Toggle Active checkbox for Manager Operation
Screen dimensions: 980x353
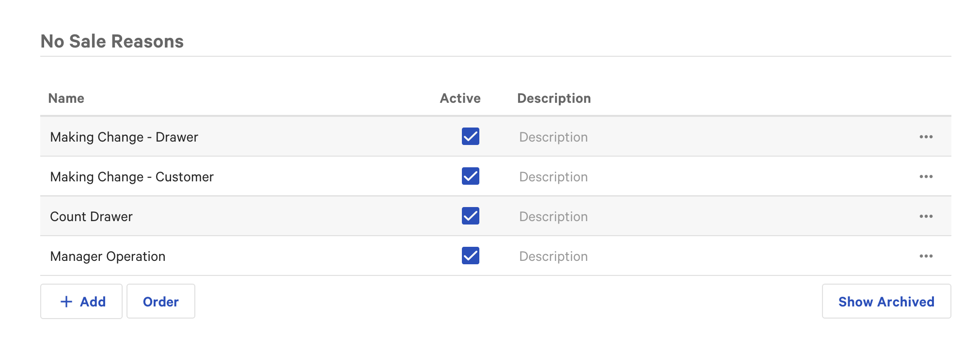(470, 256)
